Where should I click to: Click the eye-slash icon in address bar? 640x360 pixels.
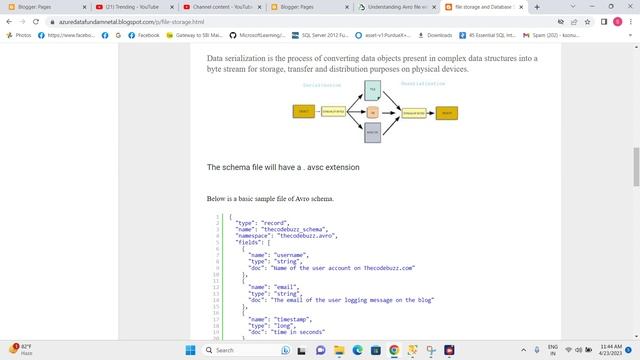(x=561, y=22)
